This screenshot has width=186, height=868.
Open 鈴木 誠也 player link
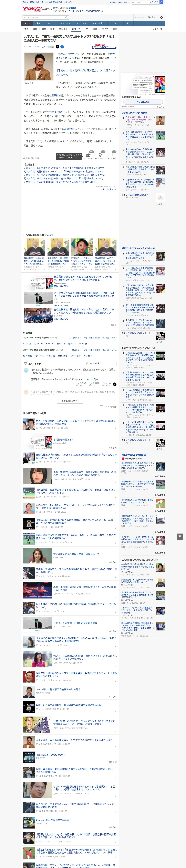(28, 355)
